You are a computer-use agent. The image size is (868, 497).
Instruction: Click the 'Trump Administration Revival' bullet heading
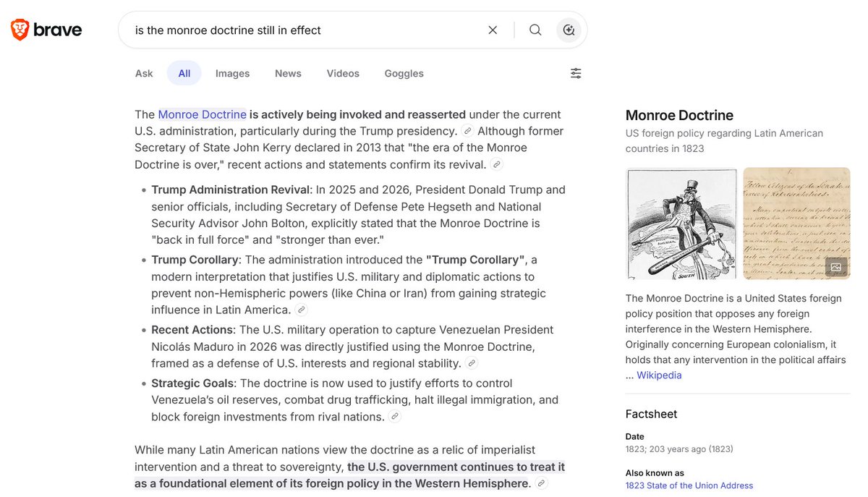point(231,190)
